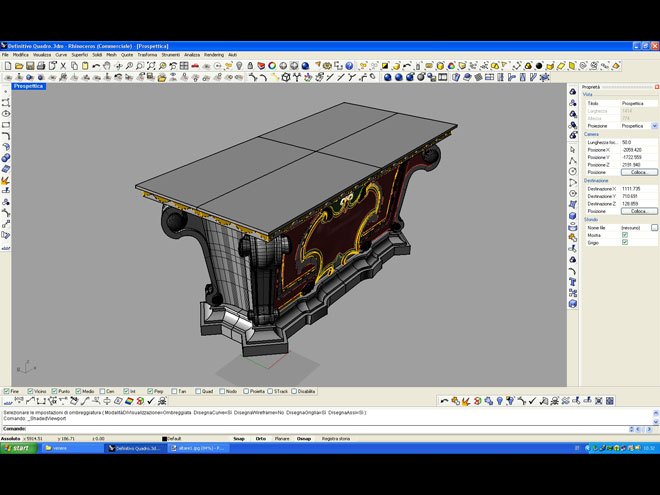660x495 pixels.
Task: Print using the printer icon
Action: 41,66
